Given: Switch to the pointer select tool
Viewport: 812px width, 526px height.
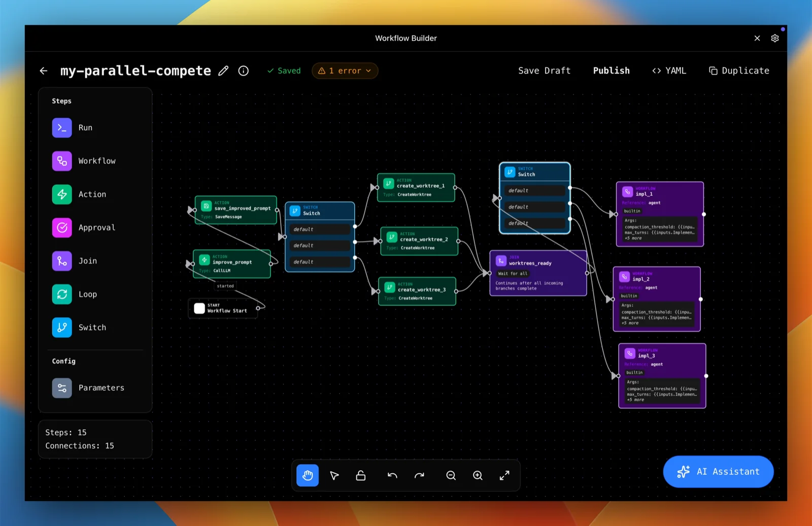Looking at the screenshot, I should coord(334,475).
